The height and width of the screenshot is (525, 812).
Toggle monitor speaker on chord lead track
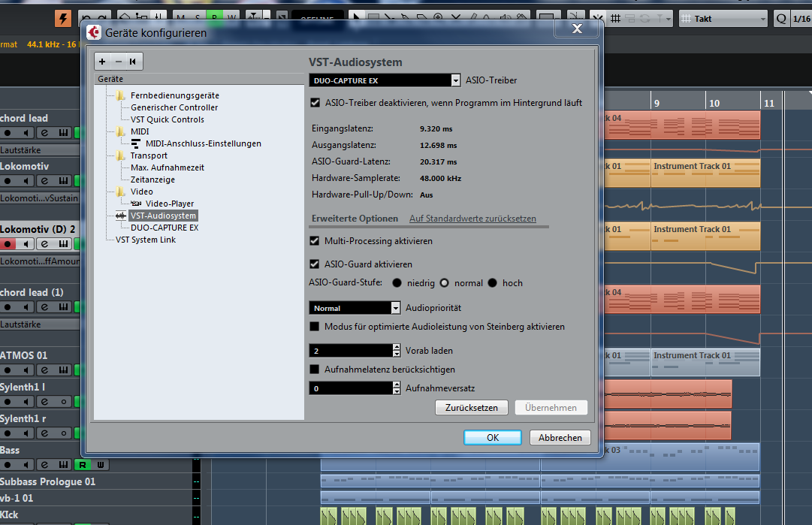tap(26, 133)
